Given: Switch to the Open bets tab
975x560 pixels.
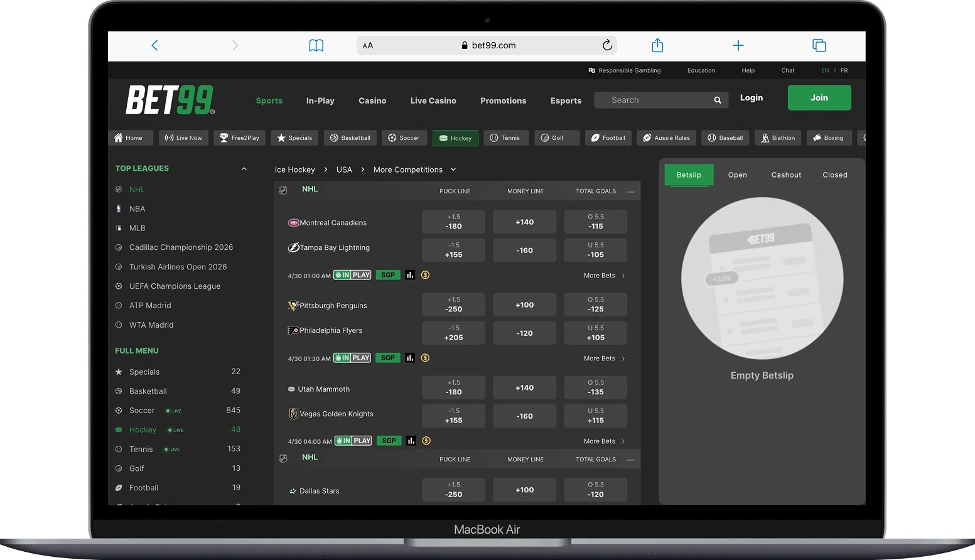Looking at the screenshot, I should [738, 175].
